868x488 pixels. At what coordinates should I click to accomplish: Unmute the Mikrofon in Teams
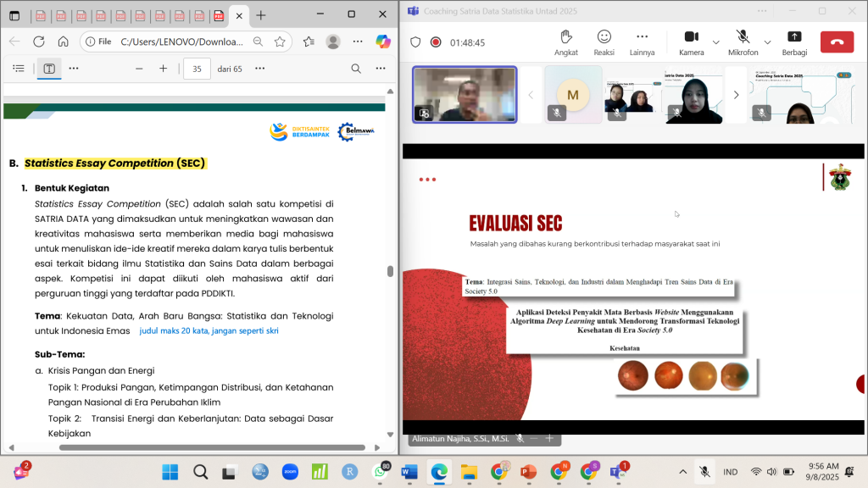coord(743,42)
